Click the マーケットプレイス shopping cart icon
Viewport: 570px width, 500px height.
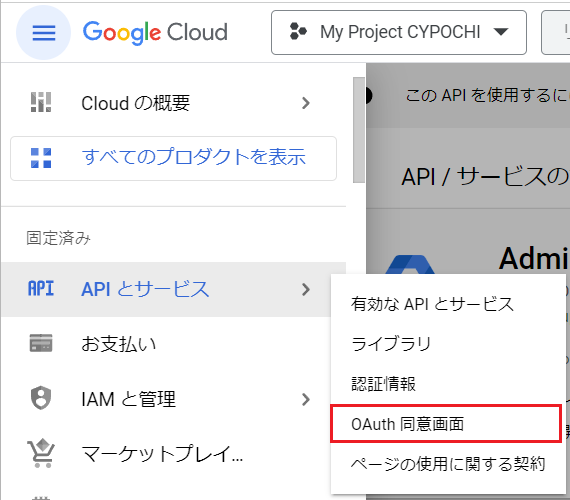pos(41,453)
